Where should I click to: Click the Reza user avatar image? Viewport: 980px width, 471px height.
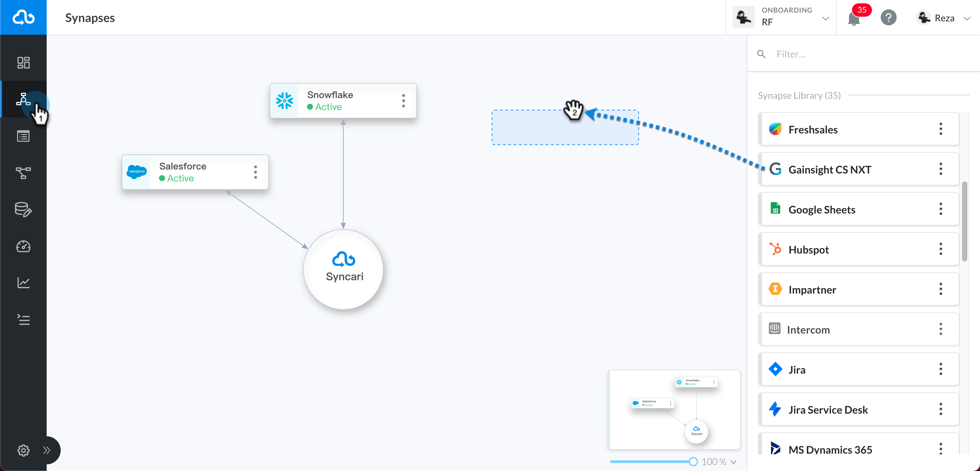click(923, 18)
